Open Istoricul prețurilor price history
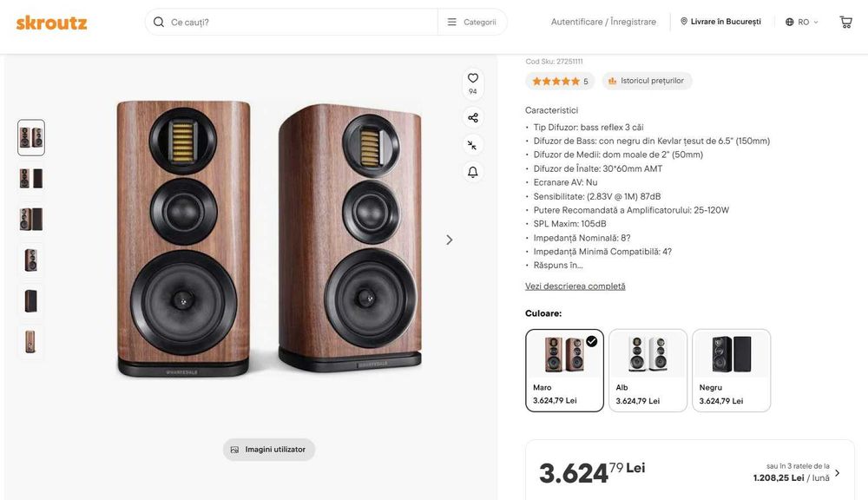The width and height of the screenshot is (868, 500). pos(648,81)
